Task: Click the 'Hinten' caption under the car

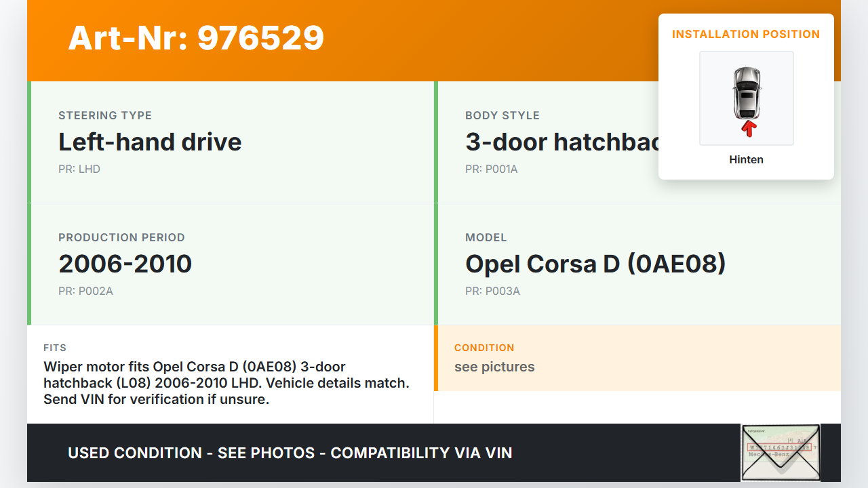Action: click(x=746, y=160)
